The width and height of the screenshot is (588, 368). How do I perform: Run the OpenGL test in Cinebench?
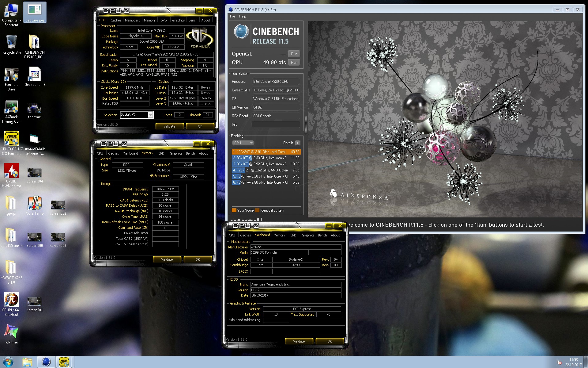tap(294, 54)
